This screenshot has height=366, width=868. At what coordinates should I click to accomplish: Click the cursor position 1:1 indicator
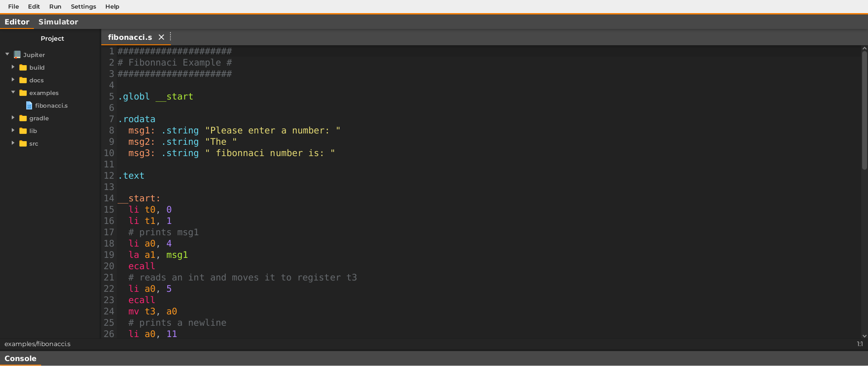tap(860, 344)
